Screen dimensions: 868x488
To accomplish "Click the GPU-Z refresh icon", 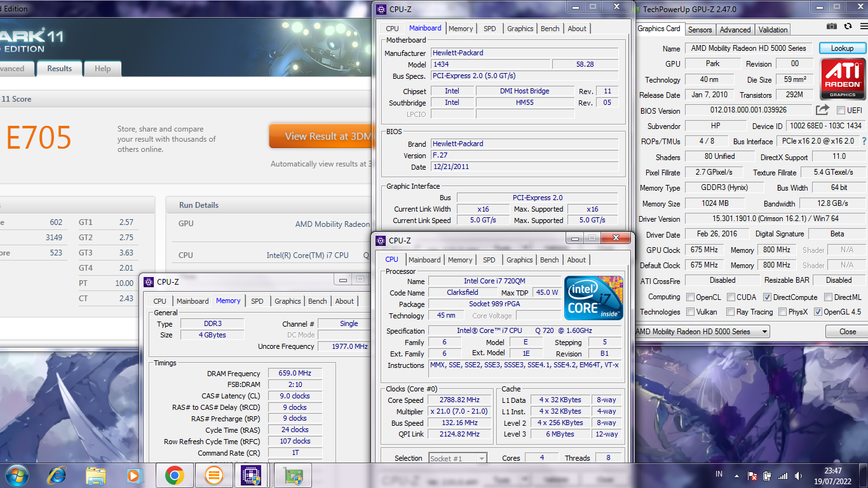I will click(848, 26).
